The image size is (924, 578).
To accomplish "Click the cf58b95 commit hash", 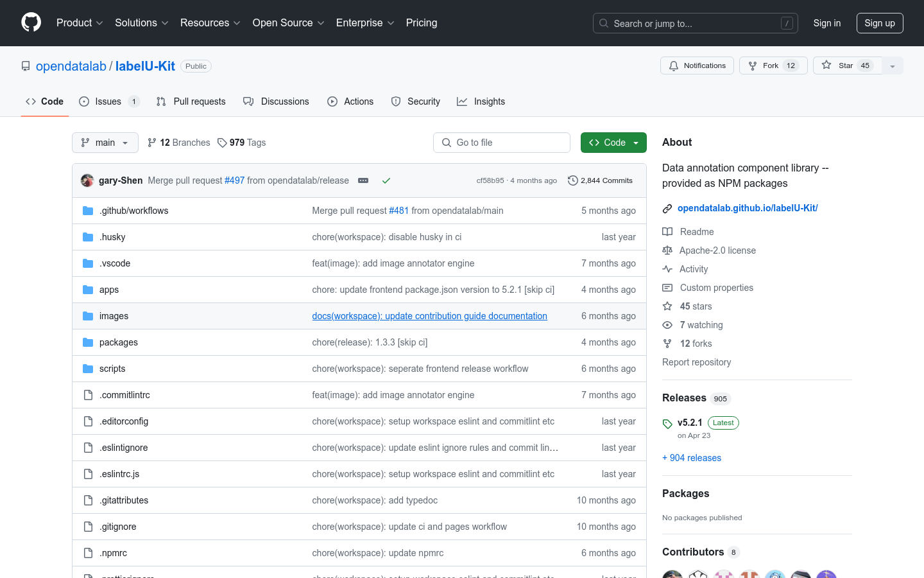I will (x=490, y=180).
